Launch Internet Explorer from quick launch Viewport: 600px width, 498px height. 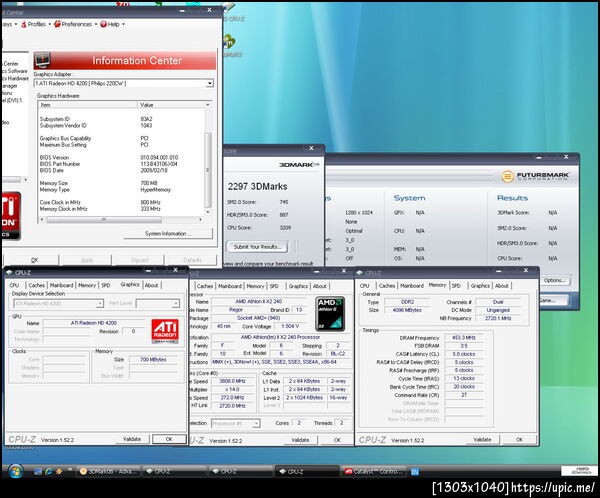point(48,472)
